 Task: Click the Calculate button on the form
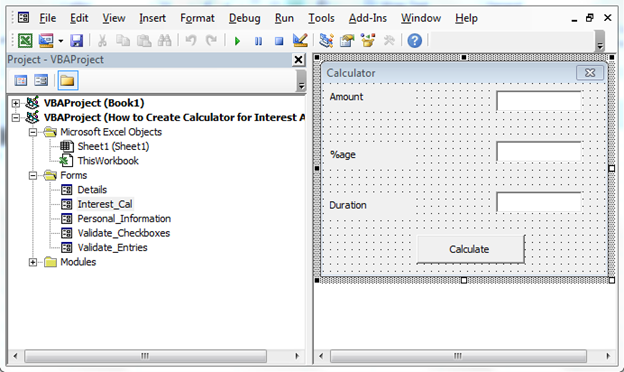tap(470, 249)
